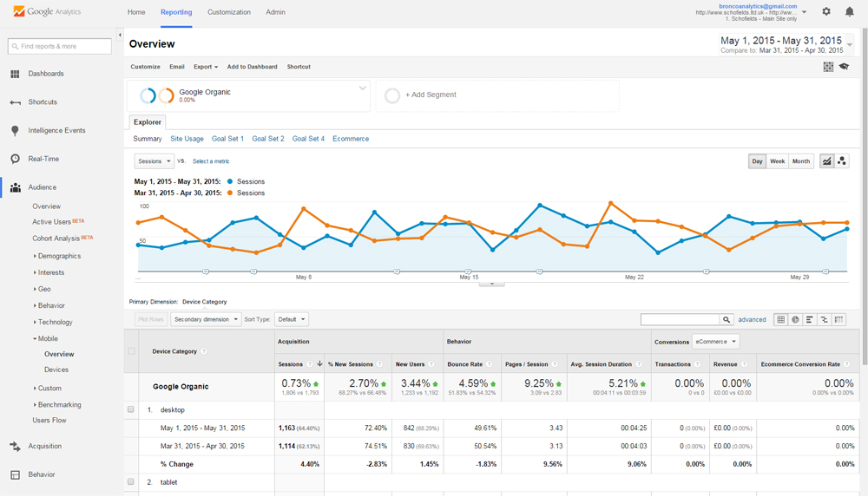Open the Behavior section icon
868x497 pixels.
tap(15, 474)
